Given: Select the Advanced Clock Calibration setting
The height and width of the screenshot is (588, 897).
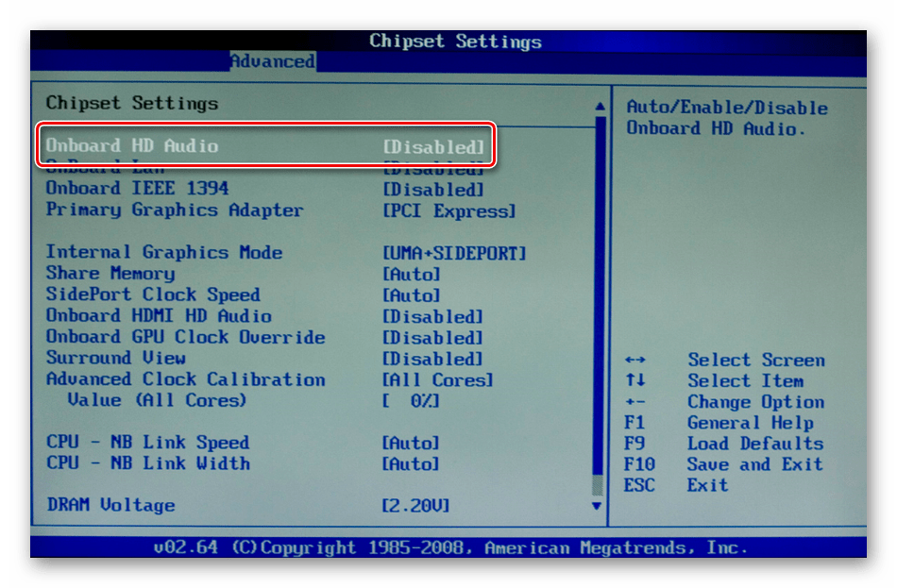Looking at the screenshot, I should [x=185, y=379].
